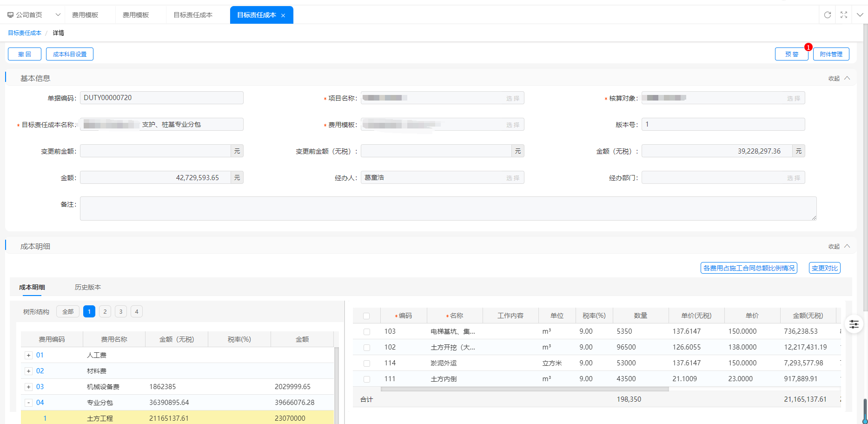
Task: Expand the 02 材料费 row
Action: tap(28, 371)
